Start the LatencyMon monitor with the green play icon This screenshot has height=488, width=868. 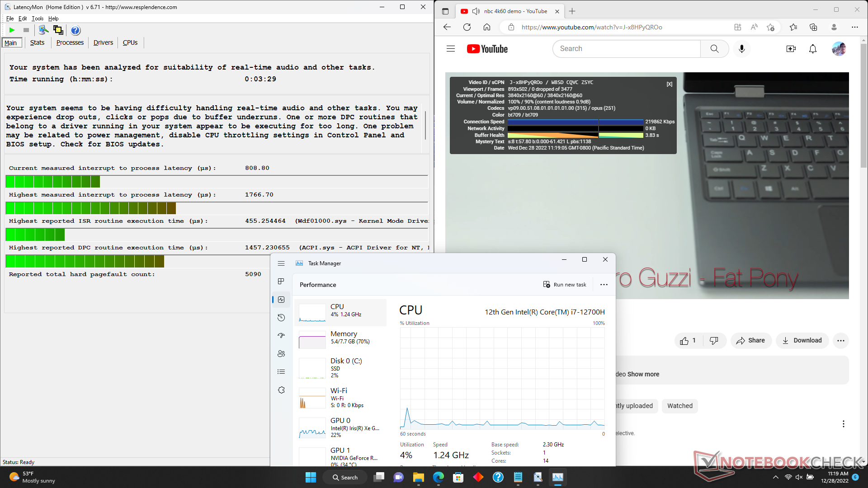(12, 30)
